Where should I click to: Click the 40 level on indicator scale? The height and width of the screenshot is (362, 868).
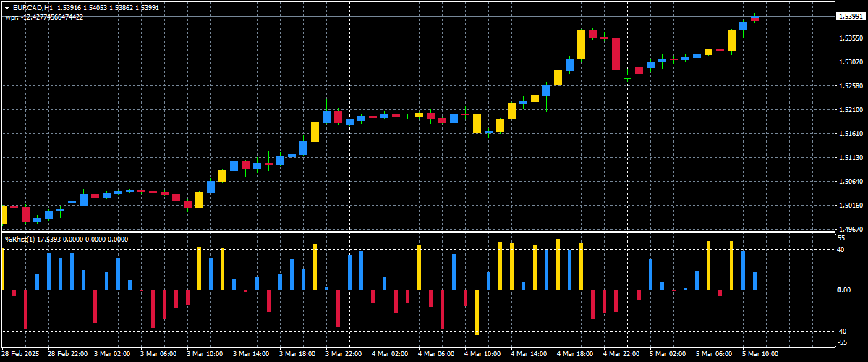tap(841, 250)
